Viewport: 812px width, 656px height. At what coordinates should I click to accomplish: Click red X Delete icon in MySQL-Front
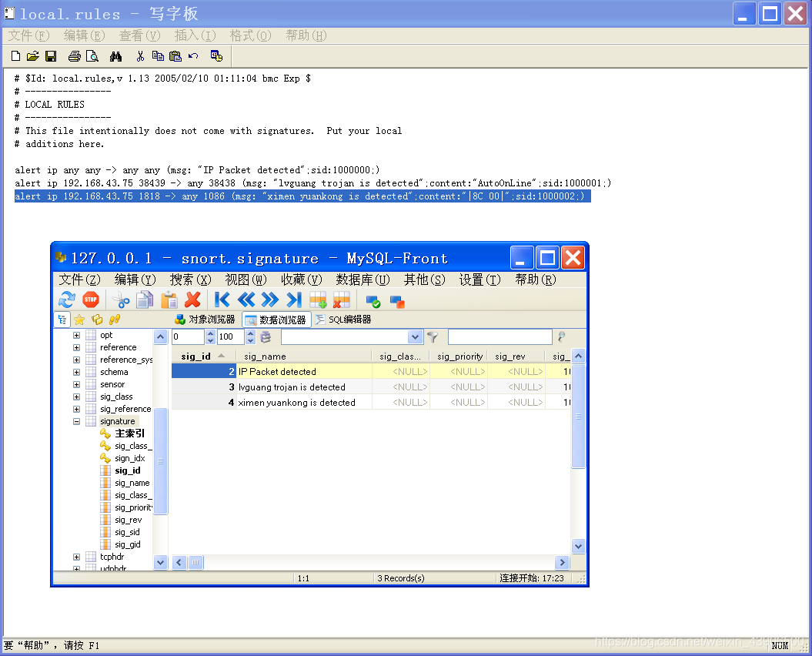tap(192, 300)
